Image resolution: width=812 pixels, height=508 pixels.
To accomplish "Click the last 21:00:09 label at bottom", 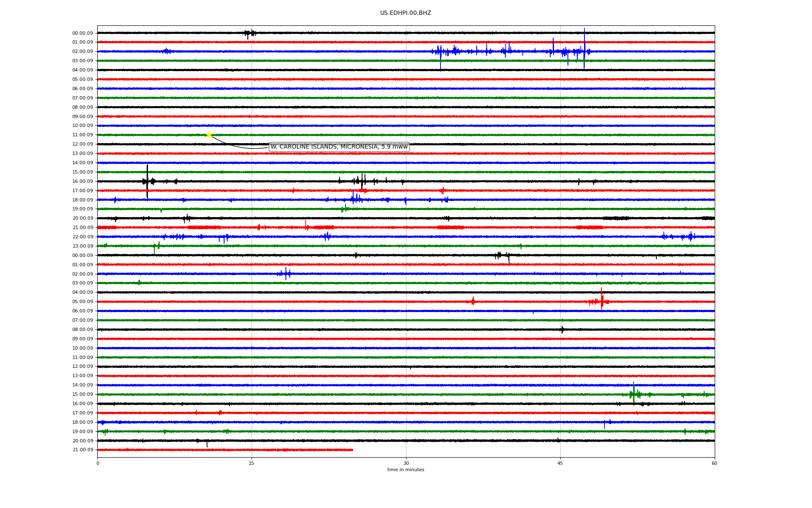I will (82, 450).
